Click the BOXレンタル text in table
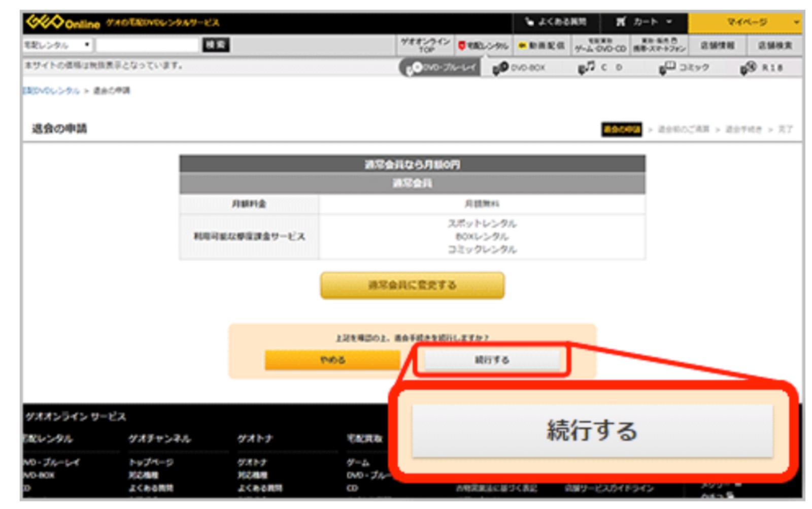Image resolution: width=812 pixels, height=509 pixels. pyautogui.click(x=482, y=236)
